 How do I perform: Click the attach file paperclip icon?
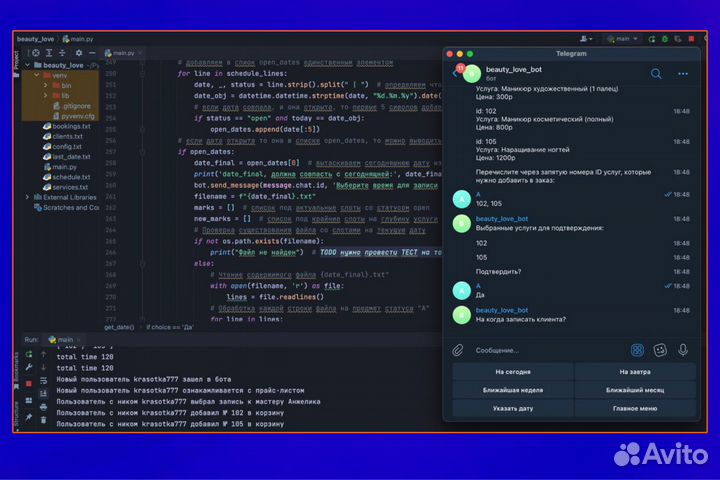click(458, 350)
